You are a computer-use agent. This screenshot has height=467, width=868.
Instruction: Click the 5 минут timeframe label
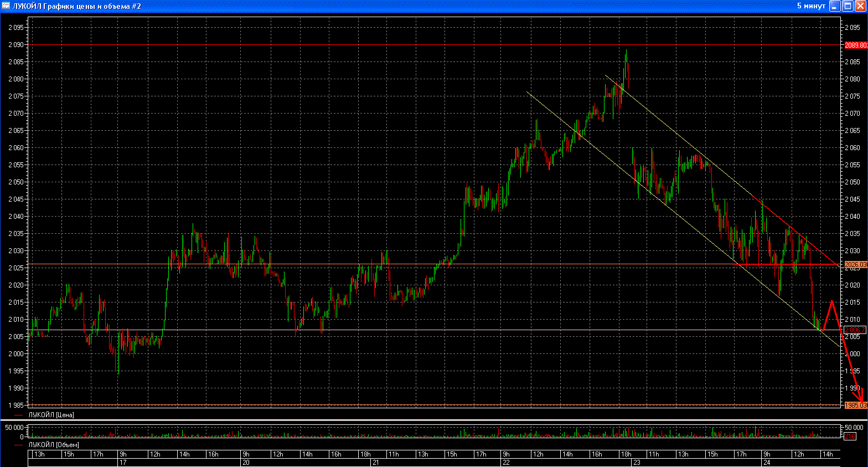click(811, 6)
